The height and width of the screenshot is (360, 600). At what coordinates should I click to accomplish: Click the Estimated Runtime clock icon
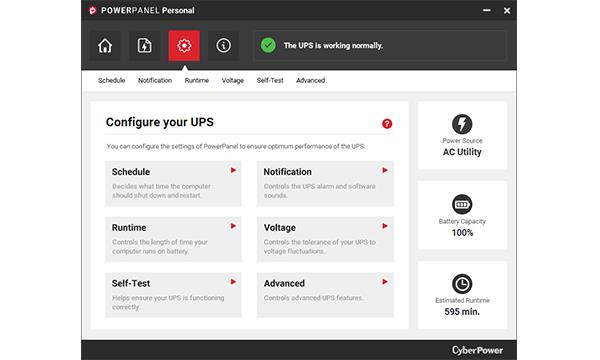[462, 284]
